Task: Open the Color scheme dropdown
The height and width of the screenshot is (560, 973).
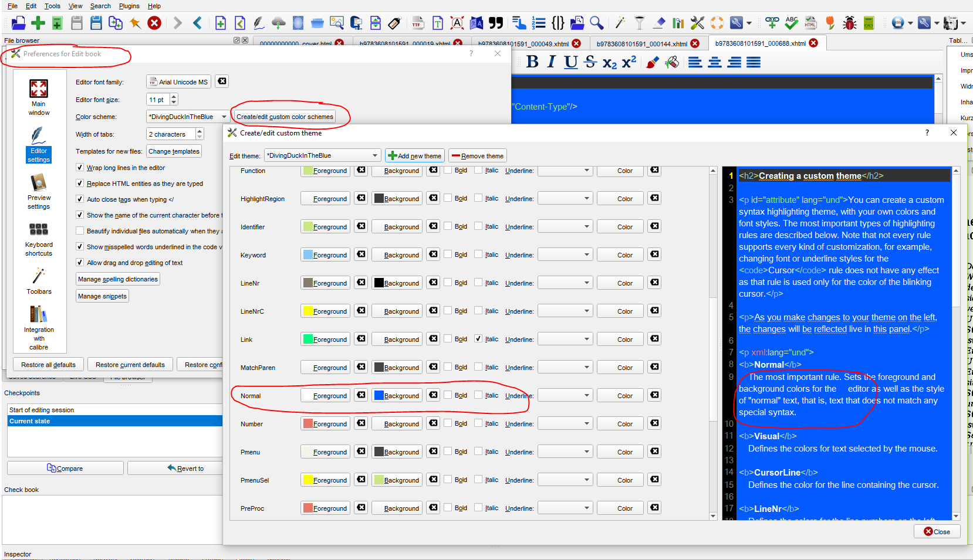Action: [x=187, y=117]
